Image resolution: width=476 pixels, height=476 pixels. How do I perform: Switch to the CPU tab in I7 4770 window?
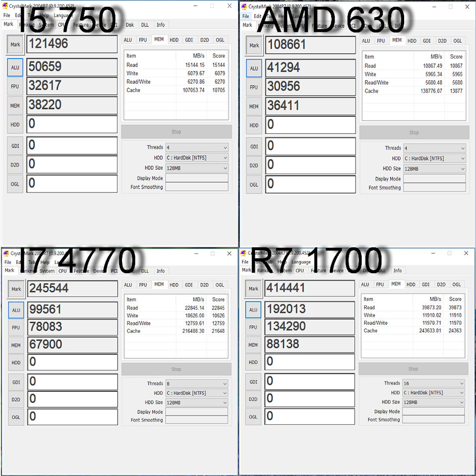tap(62, 271)
